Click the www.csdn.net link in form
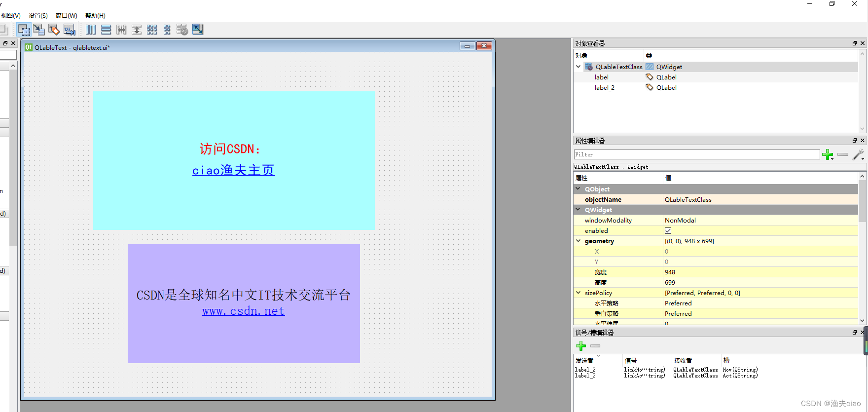The height and width of the screenshot is (412, 868). tap(244, 311)
